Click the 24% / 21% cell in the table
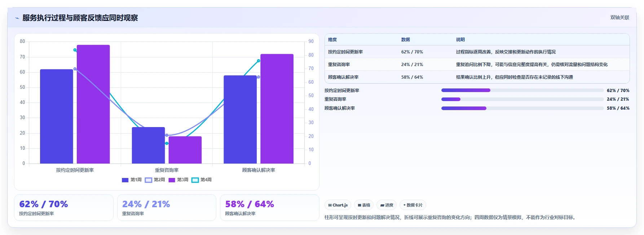644x235 pixels. 412,65
